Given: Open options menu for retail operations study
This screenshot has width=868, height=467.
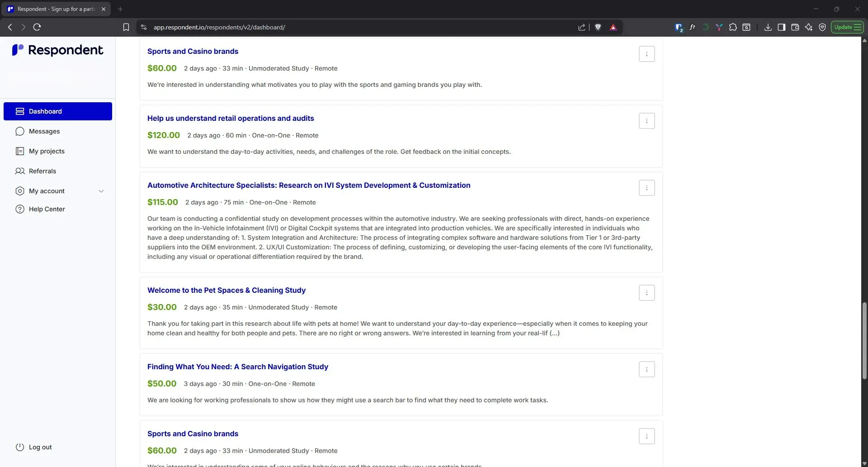Looking at the screenshot, I should 646,121.
